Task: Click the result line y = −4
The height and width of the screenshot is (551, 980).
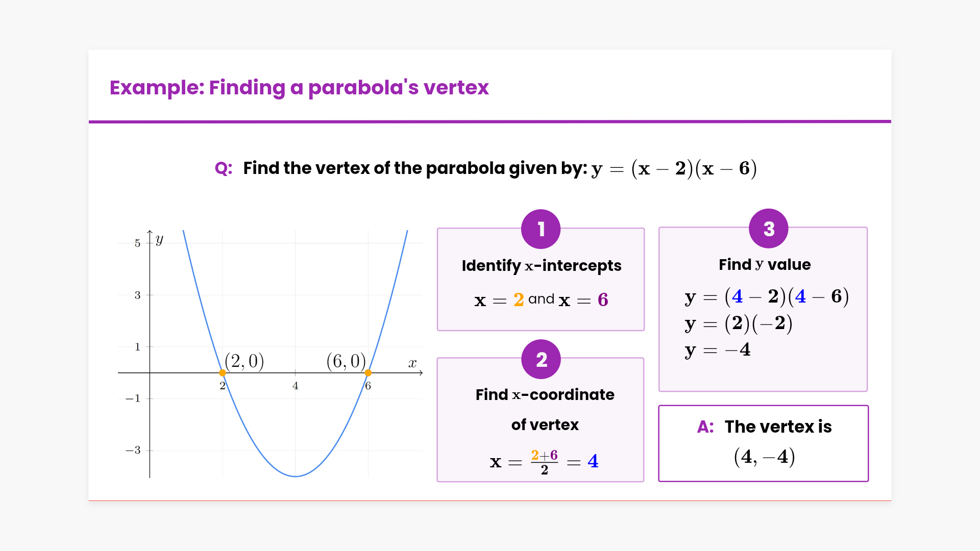Action: point(718,350)
